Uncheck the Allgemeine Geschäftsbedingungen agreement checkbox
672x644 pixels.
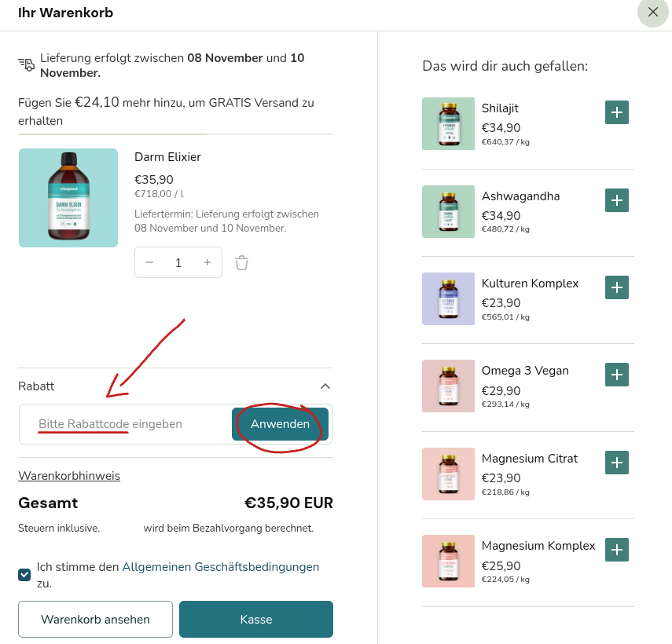[x=24, y=575]
